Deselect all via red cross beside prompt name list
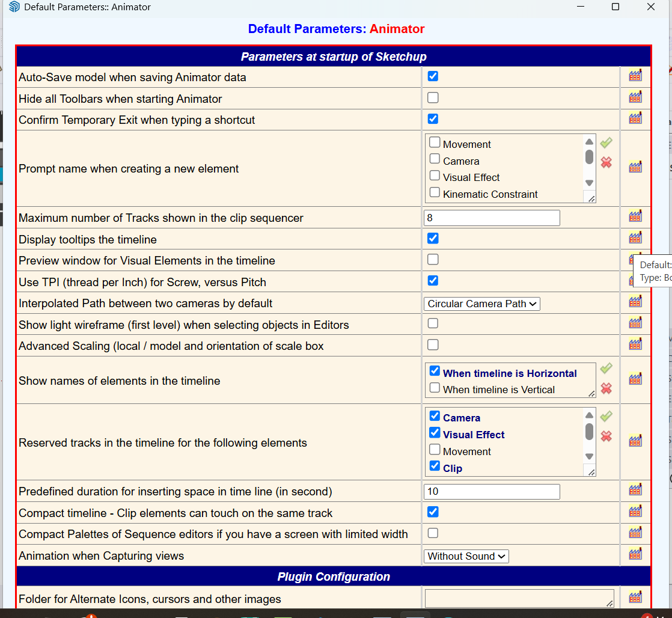Viewport: 672px width, 618px height. coord(606,163)
